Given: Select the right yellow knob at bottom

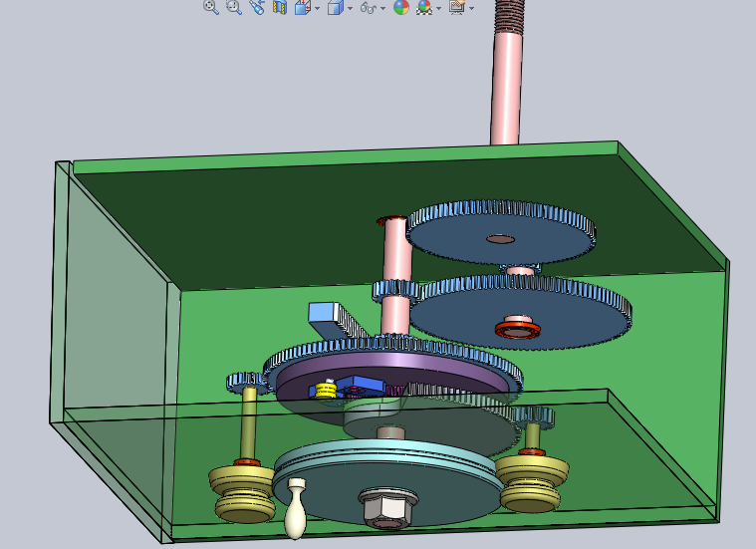Looking at the screenshot, I should [532, 484].
